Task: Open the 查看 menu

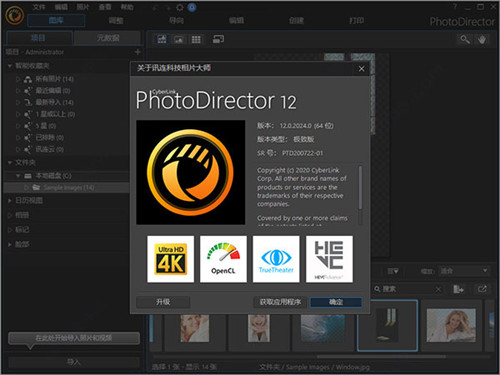Action: point(105,7)
